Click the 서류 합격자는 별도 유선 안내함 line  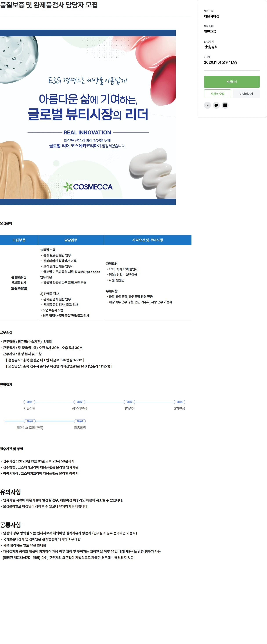click(x=23, y=545)
